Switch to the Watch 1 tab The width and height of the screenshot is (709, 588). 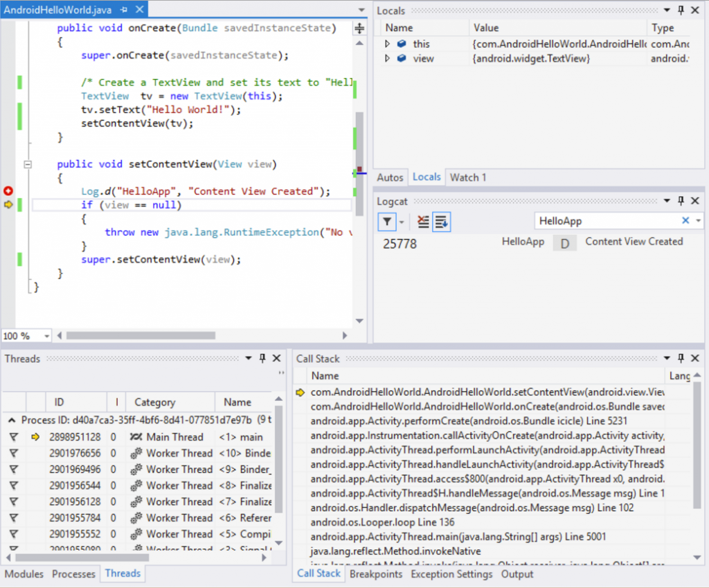(467, 177)
